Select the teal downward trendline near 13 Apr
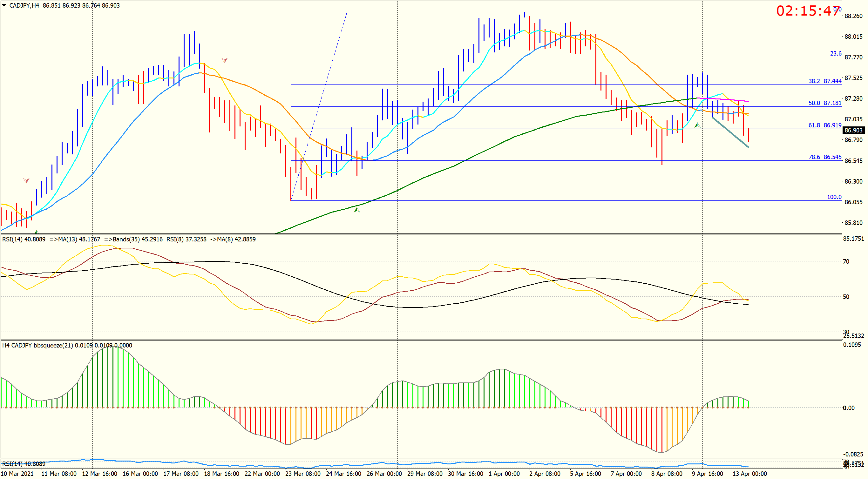This screenshot has height=479, width=868. point(730,132)
